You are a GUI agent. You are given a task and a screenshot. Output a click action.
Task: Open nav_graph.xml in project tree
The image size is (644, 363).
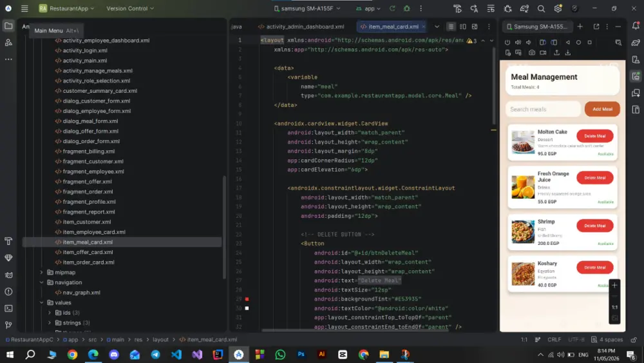tap(81, 292)
